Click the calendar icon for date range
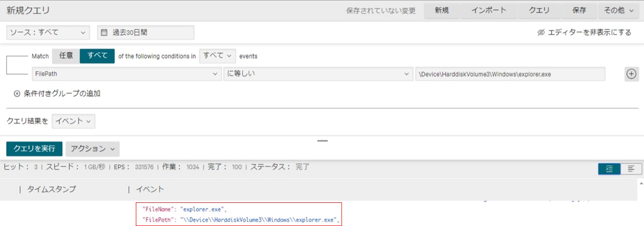 pyautogui.click(x=104, y=33)
